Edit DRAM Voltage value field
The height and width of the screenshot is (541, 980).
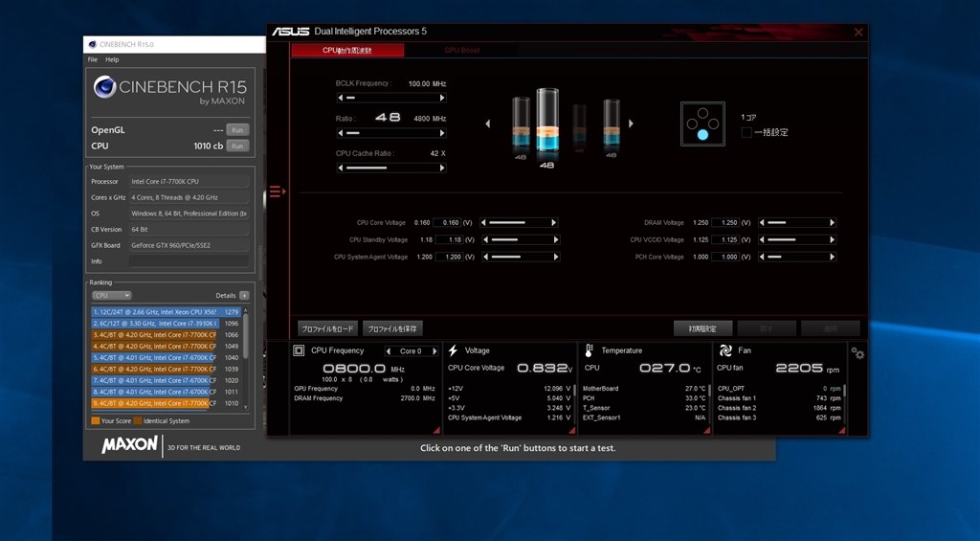(x=725, y=223)
